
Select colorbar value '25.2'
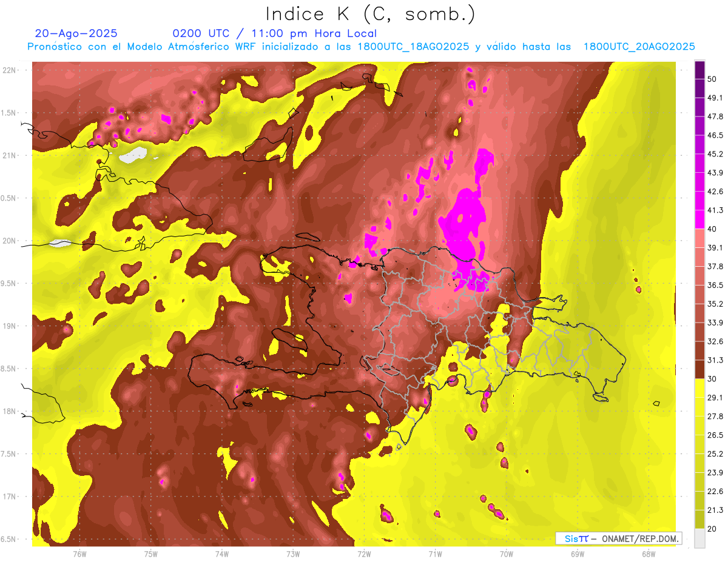coord(715,453)
